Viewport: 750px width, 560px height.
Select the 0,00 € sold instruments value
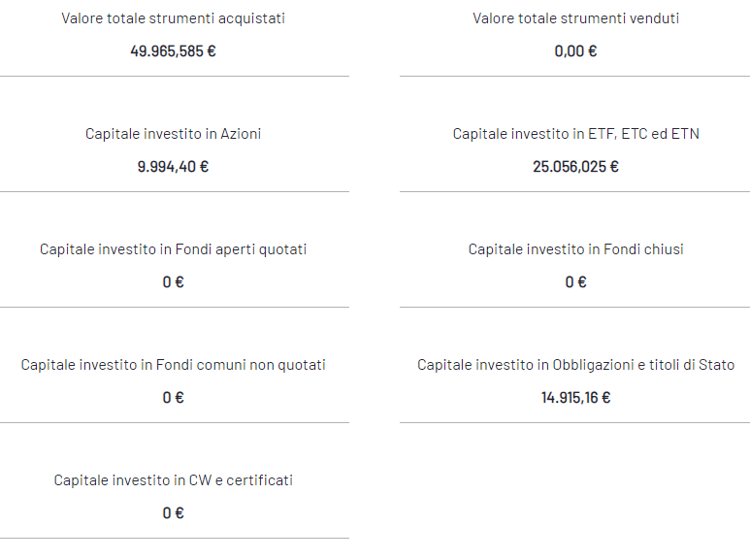click(576, 51)
